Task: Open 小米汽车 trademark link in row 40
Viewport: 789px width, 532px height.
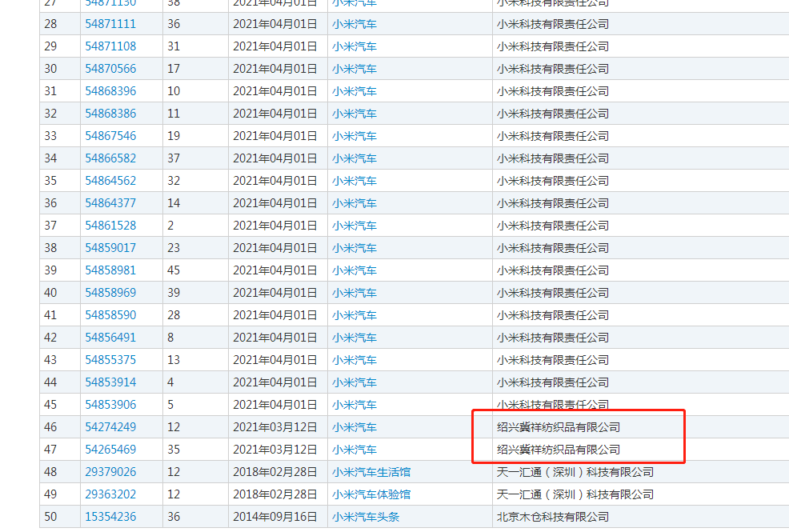Action: tap(354, 293)
